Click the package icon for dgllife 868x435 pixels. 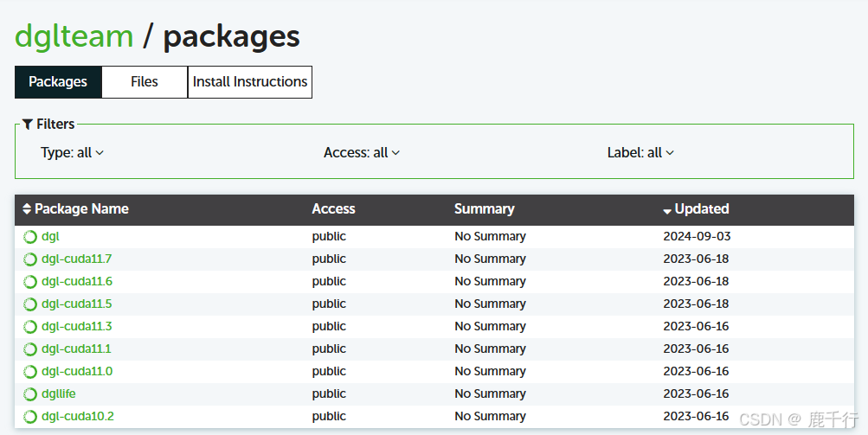30,394
